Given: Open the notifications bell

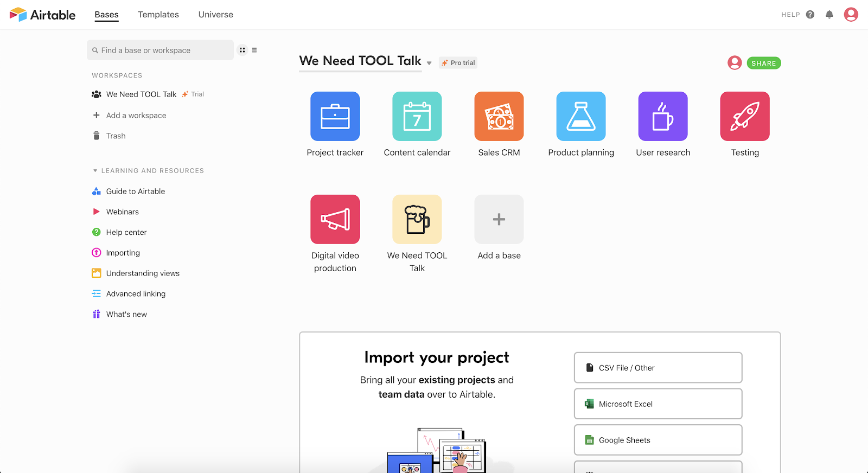Looking at the screenshot, I should point(829,15).
